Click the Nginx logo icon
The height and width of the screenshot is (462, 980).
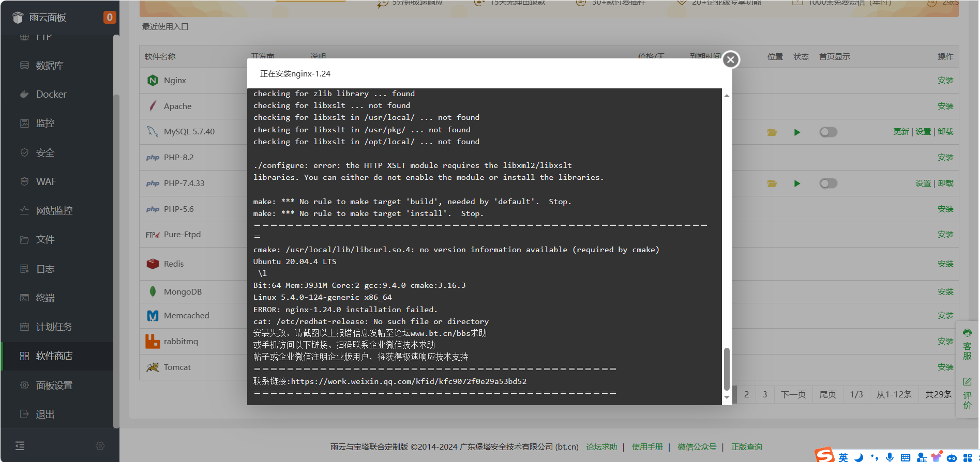153,80
